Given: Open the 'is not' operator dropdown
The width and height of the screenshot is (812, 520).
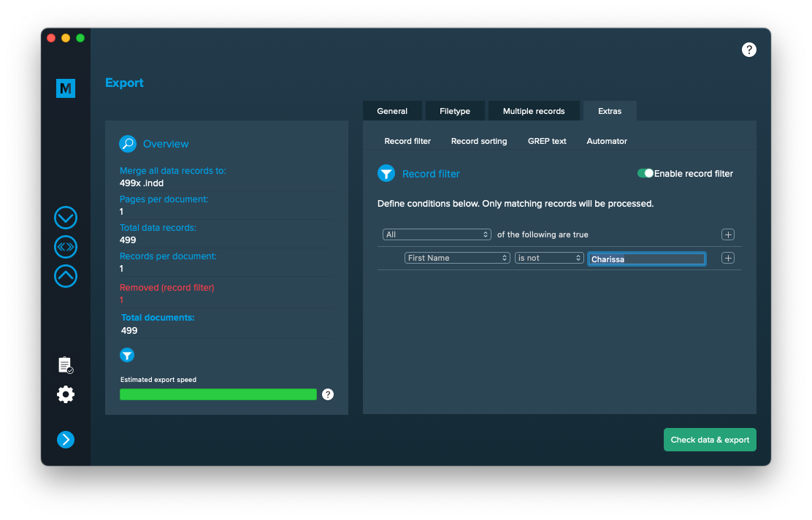Looking at the screenshot, I should pyautogui.click(x=549, y=258).
